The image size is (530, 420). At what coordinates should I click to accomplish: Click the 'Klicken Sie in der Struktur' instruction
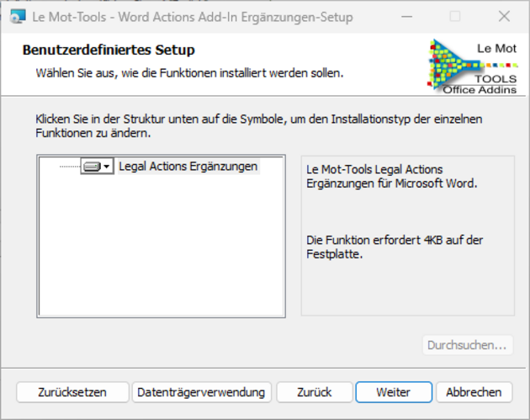point(259,125)
